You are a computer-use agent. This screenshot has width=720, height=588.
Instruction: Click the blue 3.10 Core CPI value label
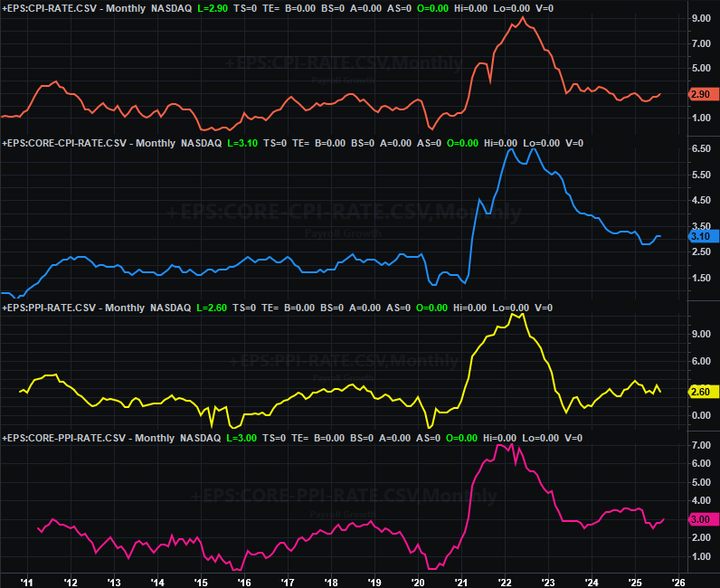pyautogui.click(x=703, y=236)
